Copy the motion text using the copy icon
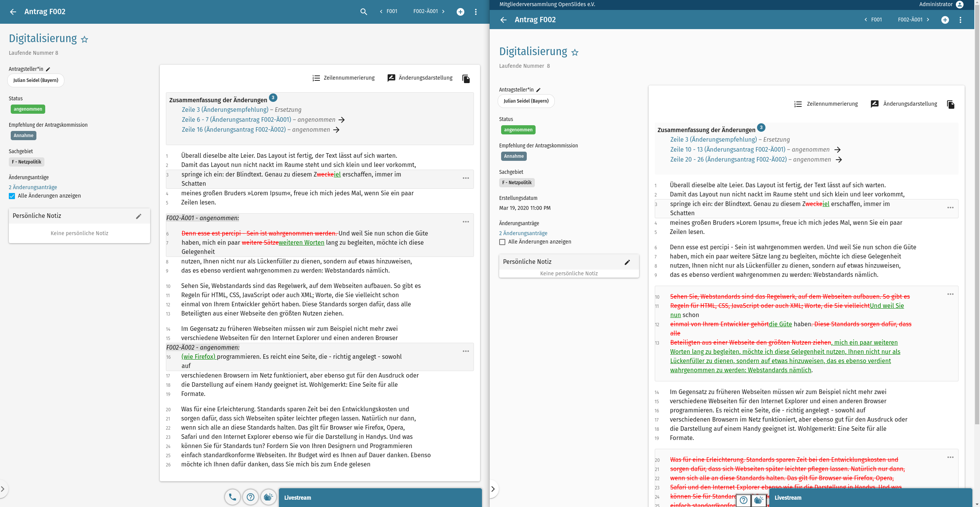 (466, 78)
